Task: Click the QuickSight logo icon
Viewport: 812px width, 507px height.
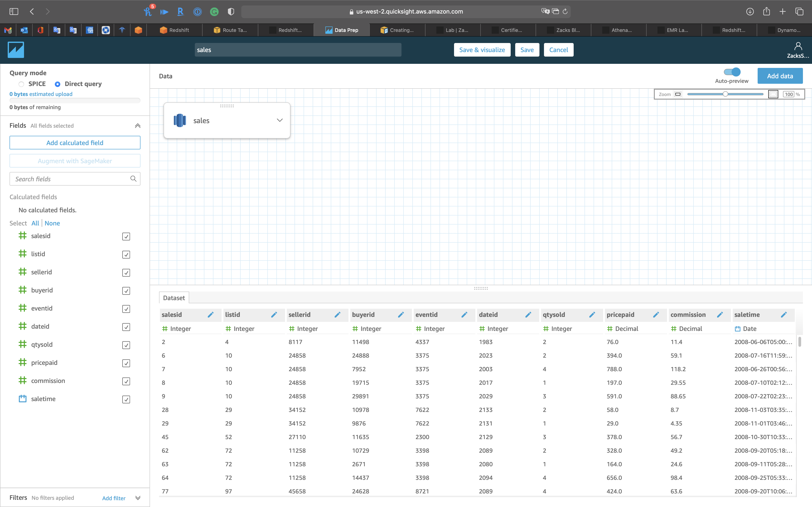Action: (16, 50)
